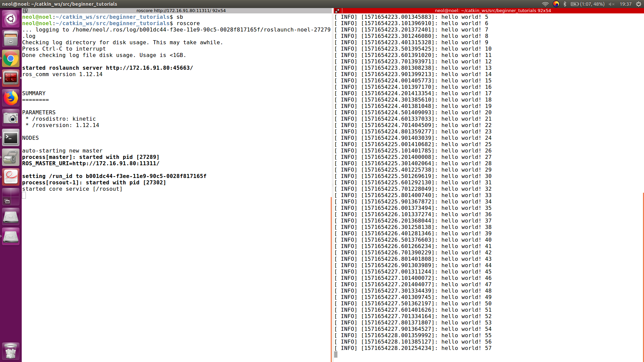Open Google Chrome from the dock
Image resolution: width=644 pixels, height=362 pixels.
pyautogui.click(x=11, y=59)
